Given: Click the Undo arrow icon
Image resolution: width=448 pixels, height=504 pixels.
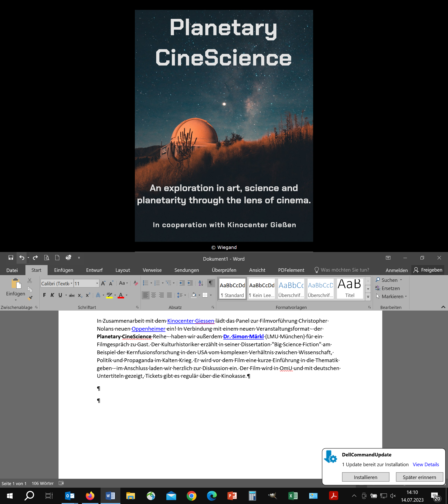Looking at the screenshot, I should tap(22, 258).
